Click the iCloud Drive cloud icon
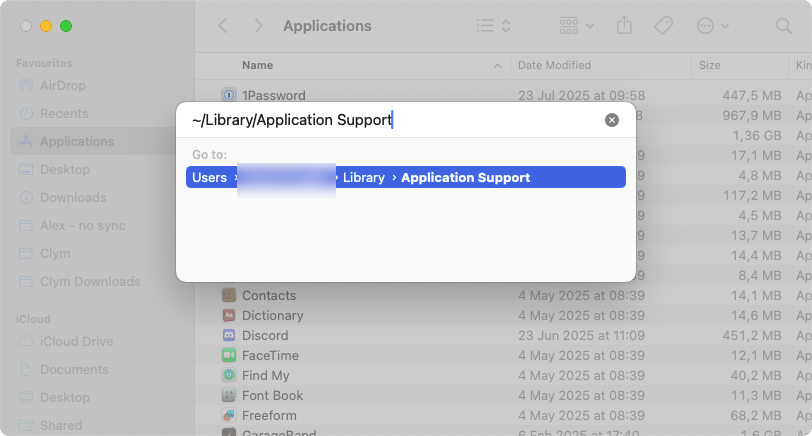 pyautogui.click(x=26, y=341)
